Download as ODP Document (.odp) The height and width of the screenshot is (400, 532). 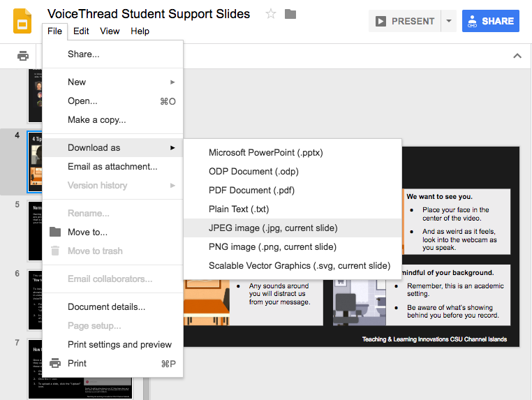tap(293, 172)
